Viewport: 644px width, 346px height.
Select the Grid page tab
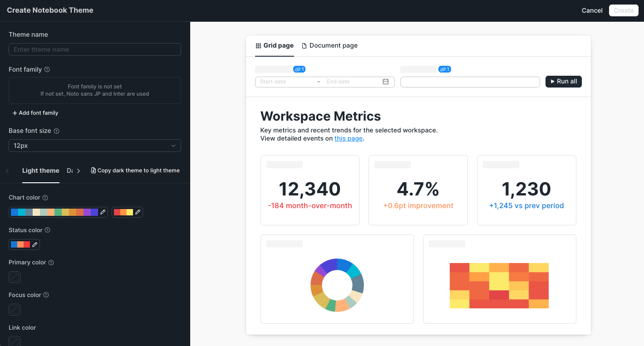(275, 45)
